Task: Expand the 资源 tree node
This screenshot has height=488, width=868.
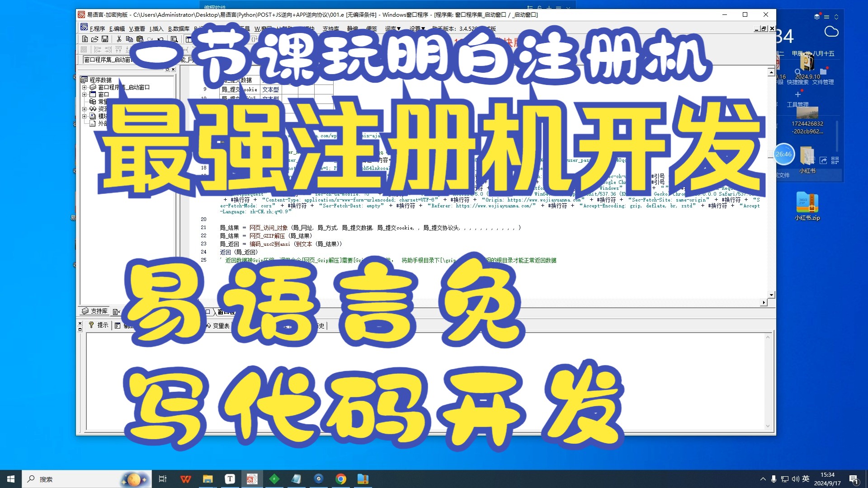Action: 84,109
